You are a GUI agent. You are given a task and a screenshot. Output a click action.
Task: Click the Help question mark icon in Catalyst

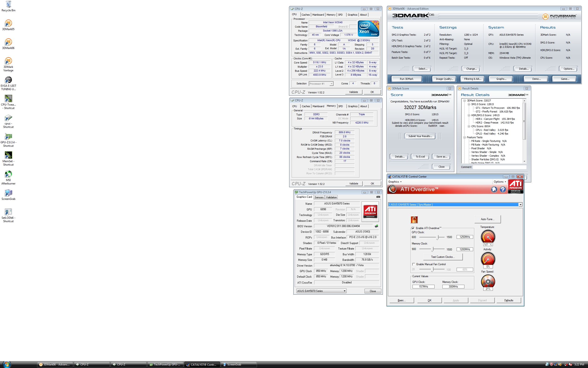(x=503, y=189)
